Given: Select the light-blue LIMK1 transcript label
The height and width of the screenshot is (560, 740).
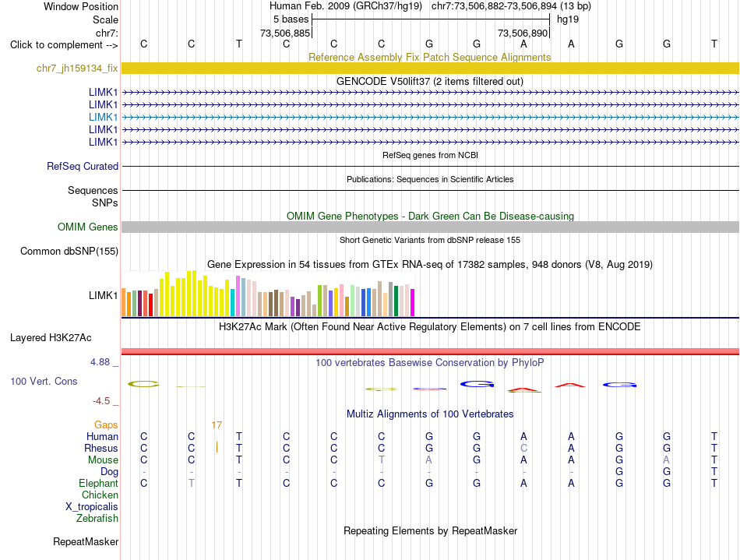Looking at the screenshot, I should (x=103, y=117).
